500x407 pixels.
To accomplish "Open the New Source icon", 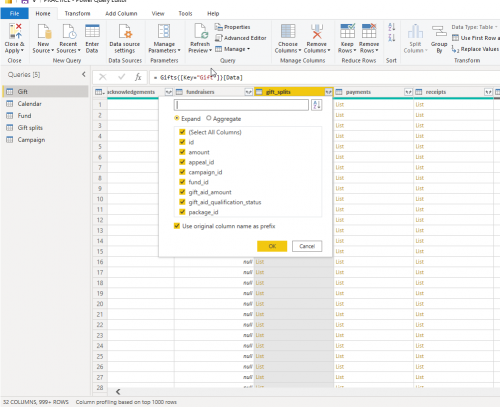I will (x=44, y=31).
